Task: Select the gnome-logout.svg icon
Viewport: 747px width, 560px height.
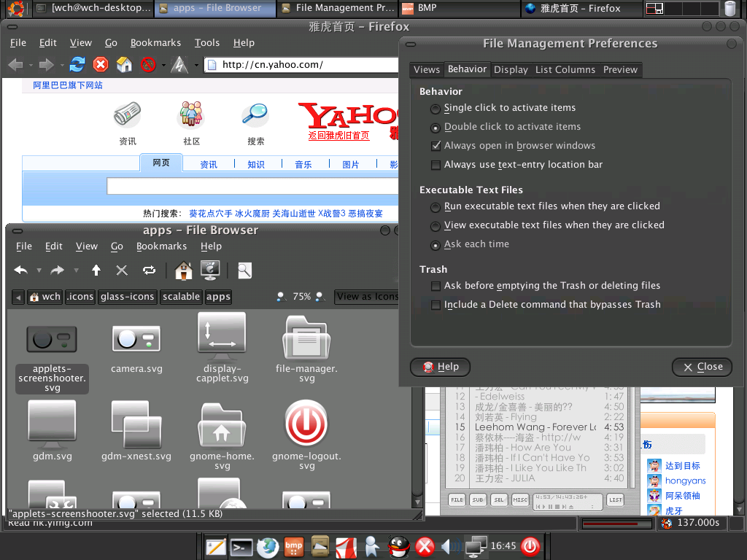Action: point(307,424)
